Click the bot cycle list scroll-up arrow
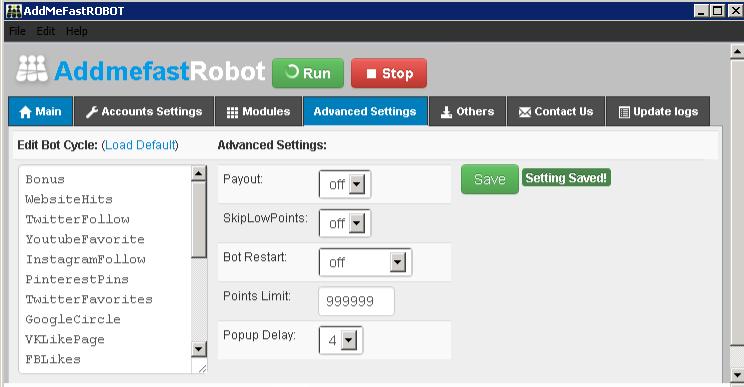 click(199, 173)
